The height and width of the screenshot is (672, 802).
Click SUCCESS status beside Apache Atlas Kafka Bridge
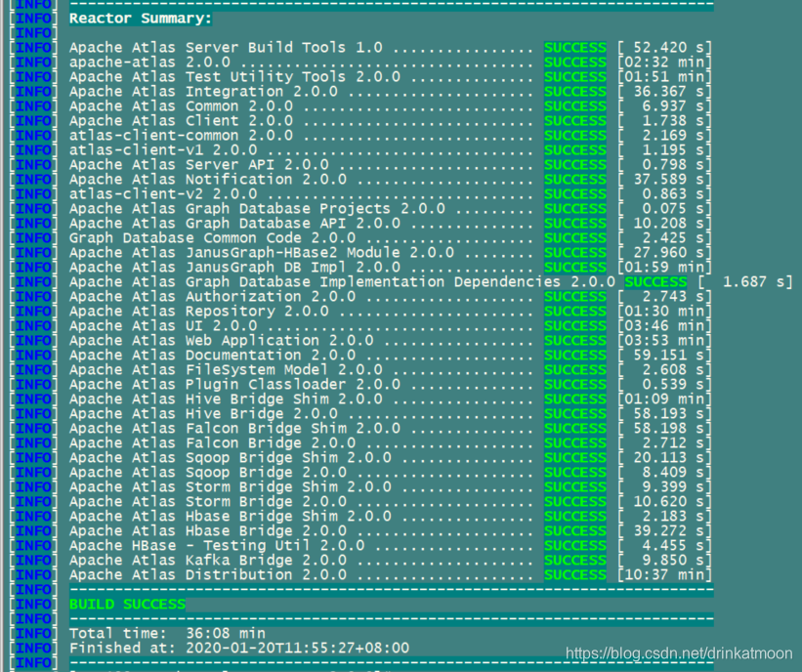[575, 561]
